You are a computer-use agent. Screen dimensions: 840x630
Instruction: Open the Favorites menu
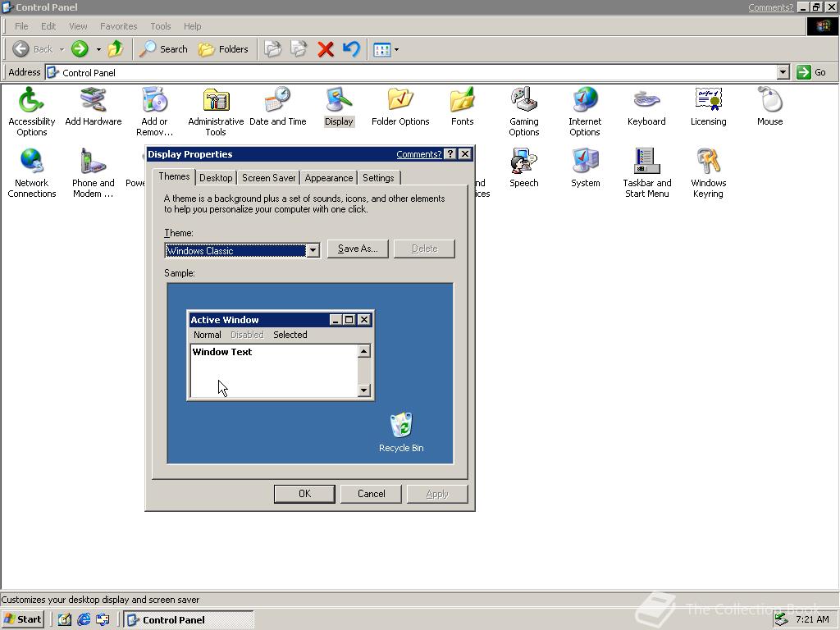point(118,26)
